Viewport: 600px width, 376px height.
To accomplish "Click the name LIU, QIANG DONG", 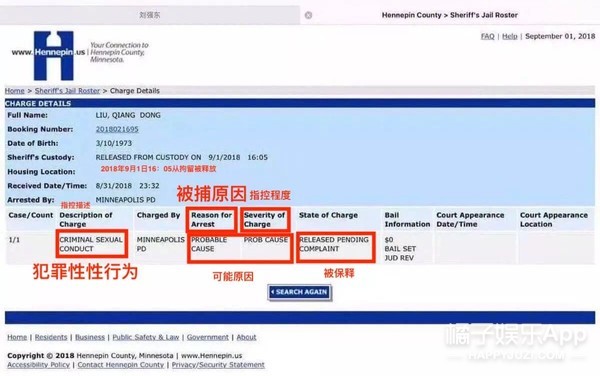I will point(128,115).
